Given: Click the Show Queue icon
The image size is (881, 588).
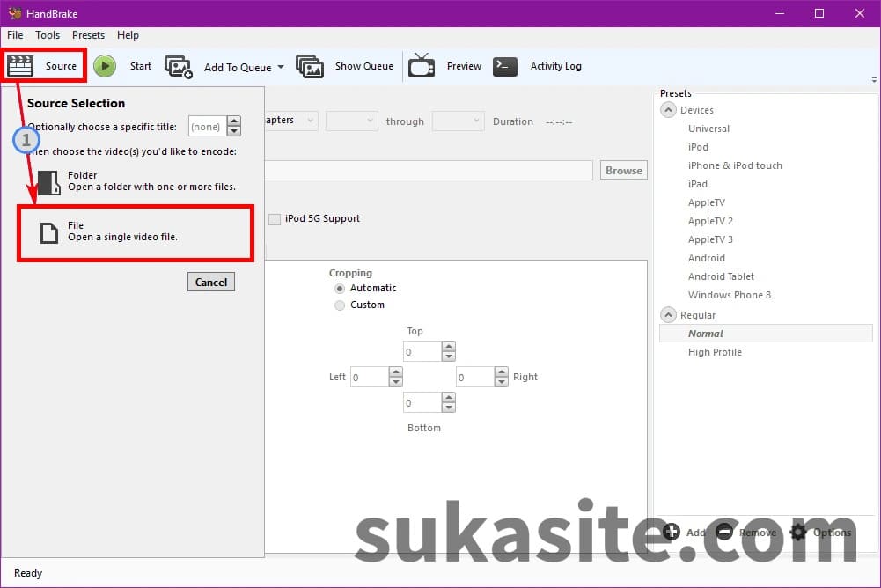Looking at the screenshot, I should (310, 66).
